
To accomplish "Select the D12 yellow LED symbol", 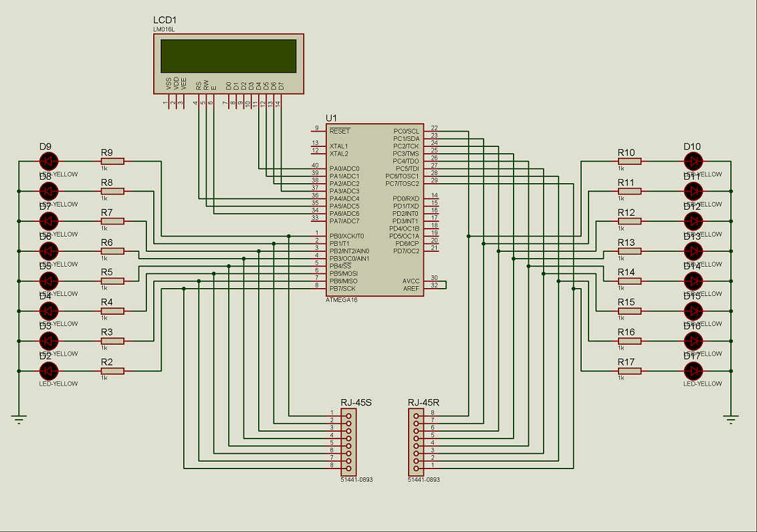I will click(693, 221).
